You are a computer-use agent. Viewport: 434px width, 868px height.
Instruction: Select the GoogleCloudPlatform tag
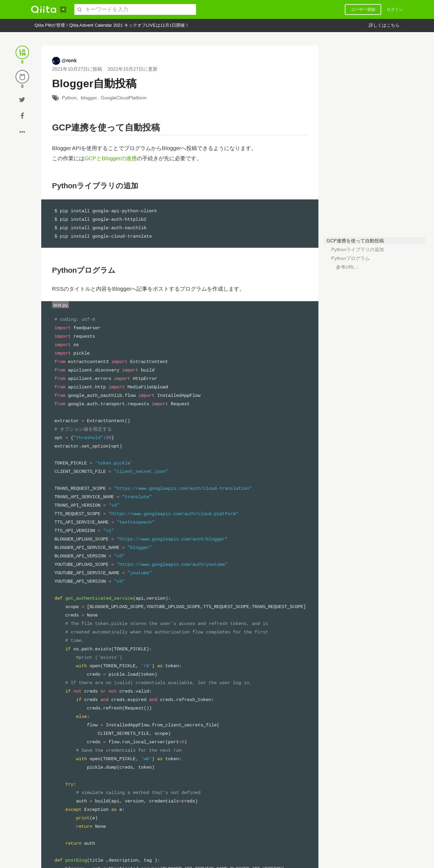pyautogui.click(x=124, y=98)
